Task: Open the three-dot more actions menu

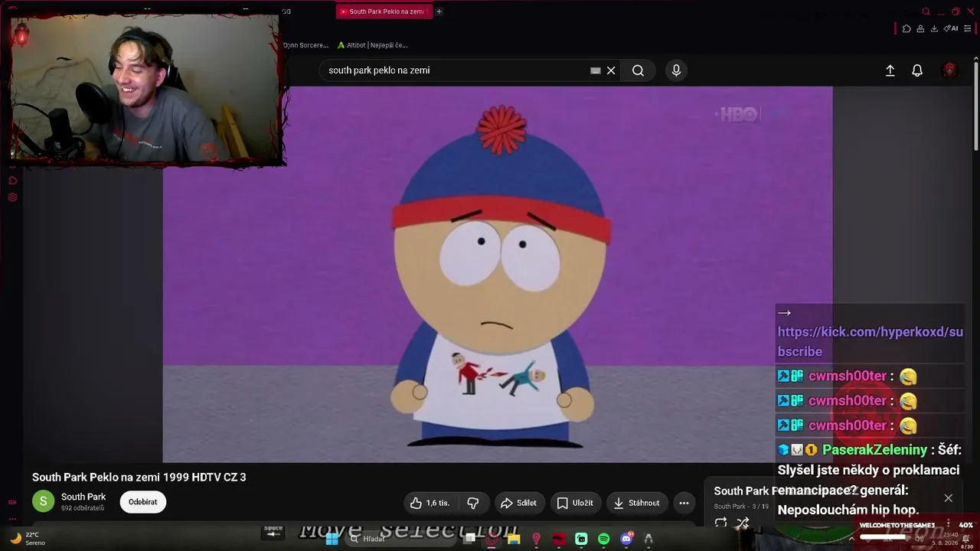Action: click(684, 503)
